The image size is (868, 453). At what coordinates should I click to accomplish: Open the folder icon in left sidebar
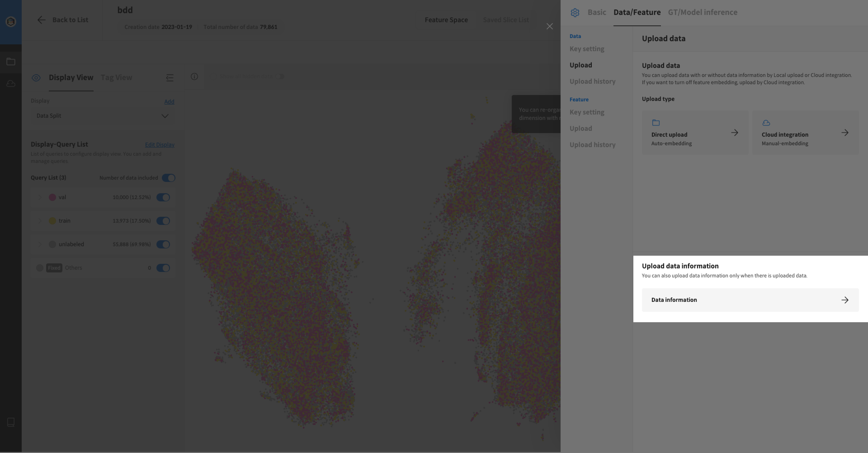coord(11,61)
